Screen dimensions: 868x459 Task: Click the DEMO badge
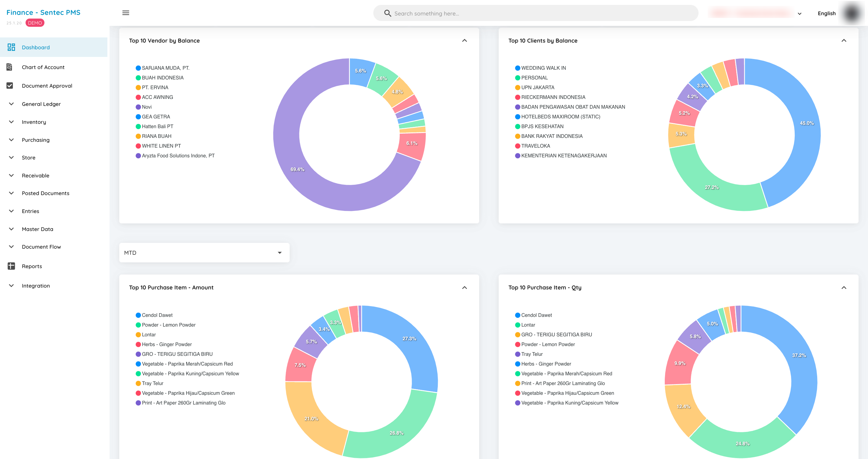tap(35, 23)
